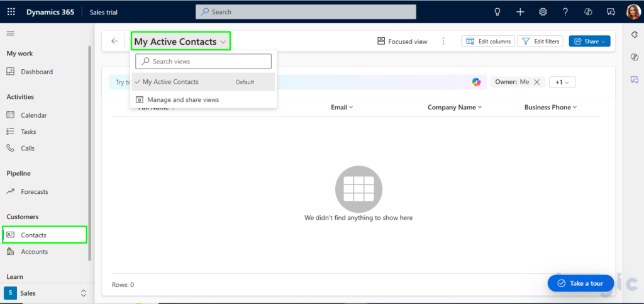Click the Copilot icon in filter bar

(x=477, y=82)
